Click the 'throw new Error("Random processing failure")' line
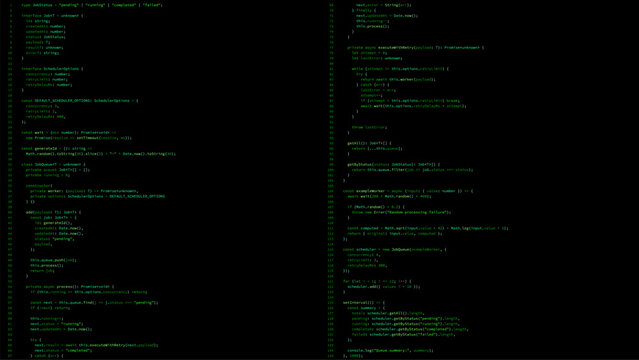 pyautogui.click(x=401, y=212)
